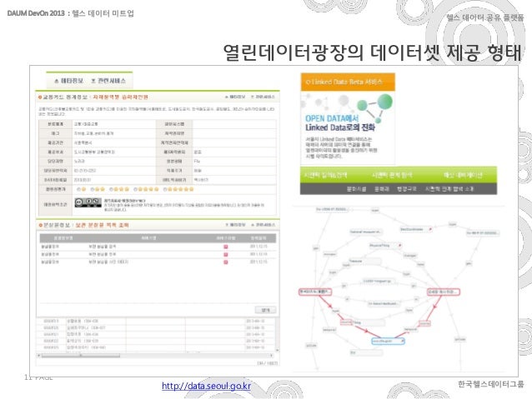This screenshot has height=399, width=532.
Task: Click the OPEN DATA에서 Linked Data로의 진화 banner image
Action: [x=348, y=127]
